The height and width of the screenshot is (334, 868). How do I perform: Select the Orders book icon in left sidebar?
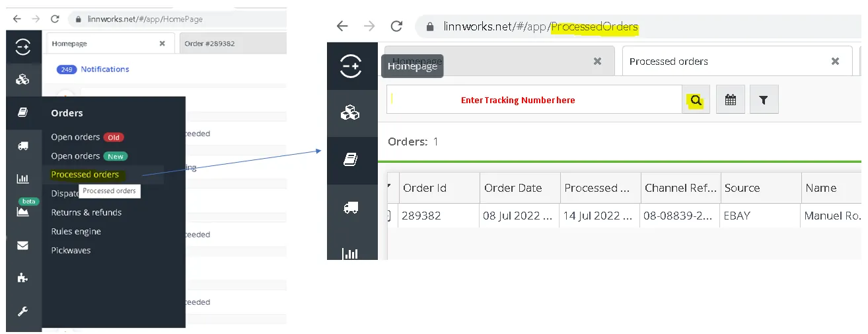click(x=23, y=113)
